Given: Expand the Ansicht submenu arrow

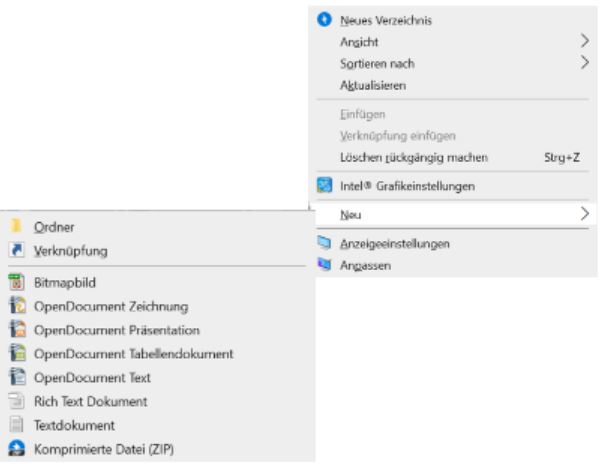Looking at the screenshot, I should pyautogui.click(x=584, y=41).
